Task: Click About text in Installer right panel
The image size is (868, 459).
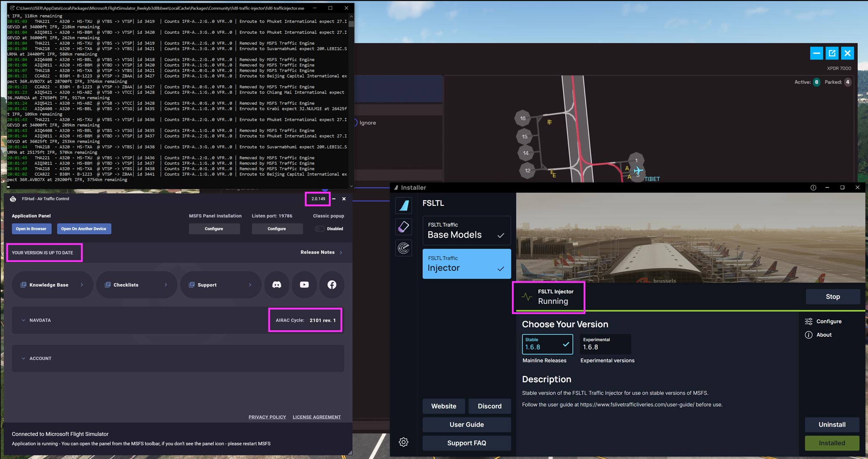Action: pos(824,335)
